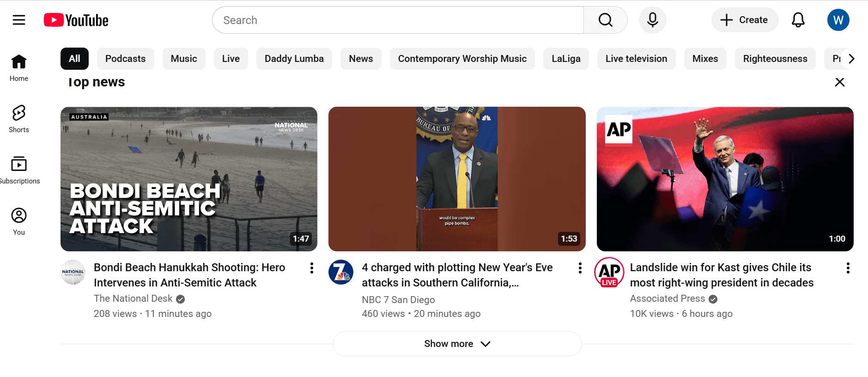Screen dimensions: 868x377
Task: Open the You page in sidebar
Action: click(x=19, y=221)
